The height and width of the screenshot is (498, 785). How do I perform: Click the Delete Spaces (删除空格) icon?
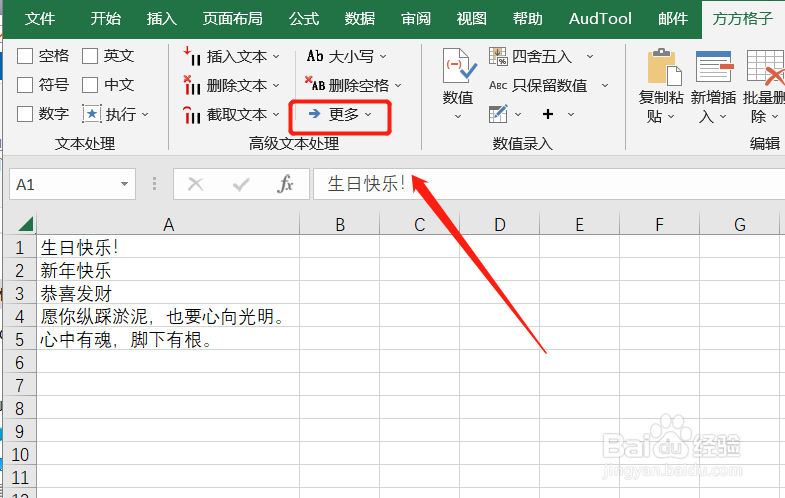pyautogui.click(x=315, y=84)
